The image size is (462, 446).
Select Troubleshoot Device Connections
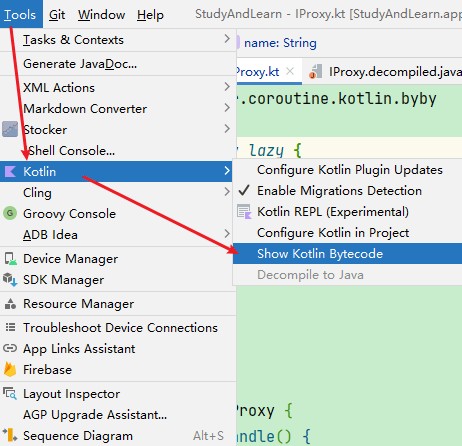pyautogui.click(x=117, y=328)
